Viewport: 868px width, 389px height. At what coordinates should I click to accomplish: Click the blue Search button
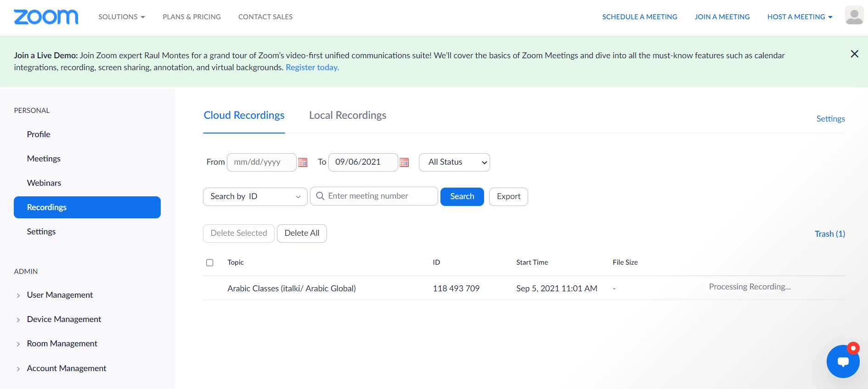click(x=462, y=197)
